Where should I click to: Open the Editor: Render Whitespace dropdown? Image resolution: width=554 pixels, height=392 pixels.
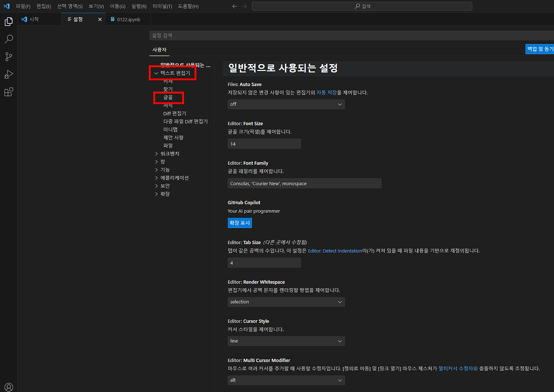coord(286,302)
